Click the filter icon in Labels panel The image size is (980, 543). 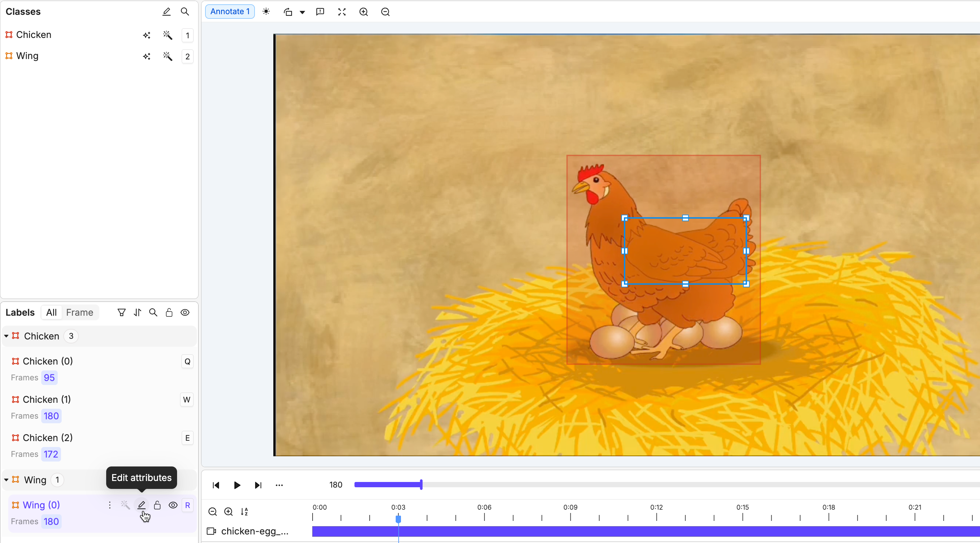pos(121,313)
